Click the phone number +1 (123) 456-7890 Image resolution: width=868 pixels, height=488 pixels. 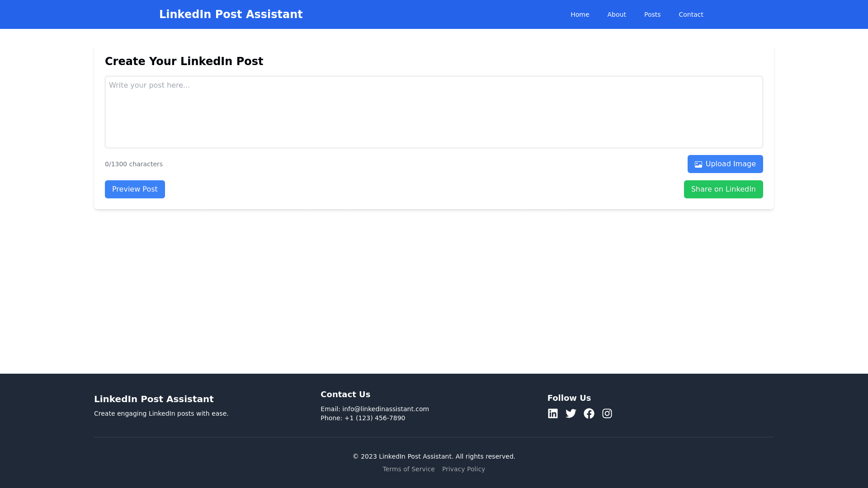pyautogui.click(x=374, y=418)
